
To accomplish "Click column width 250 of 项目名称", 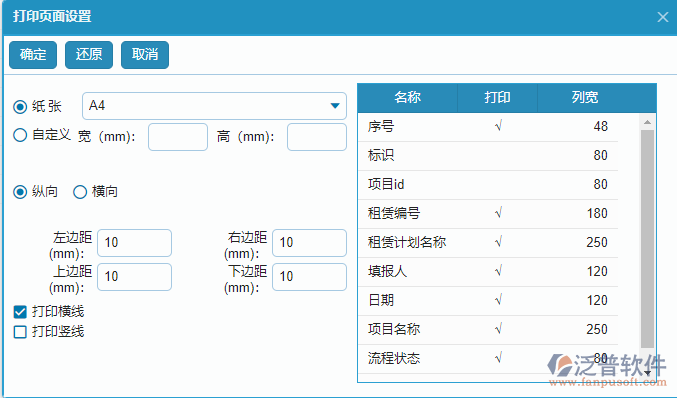I will 597,329.
